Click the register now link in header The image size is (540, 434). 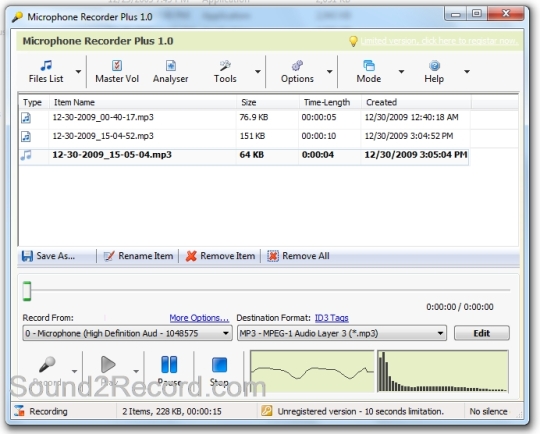pos(439,41)
